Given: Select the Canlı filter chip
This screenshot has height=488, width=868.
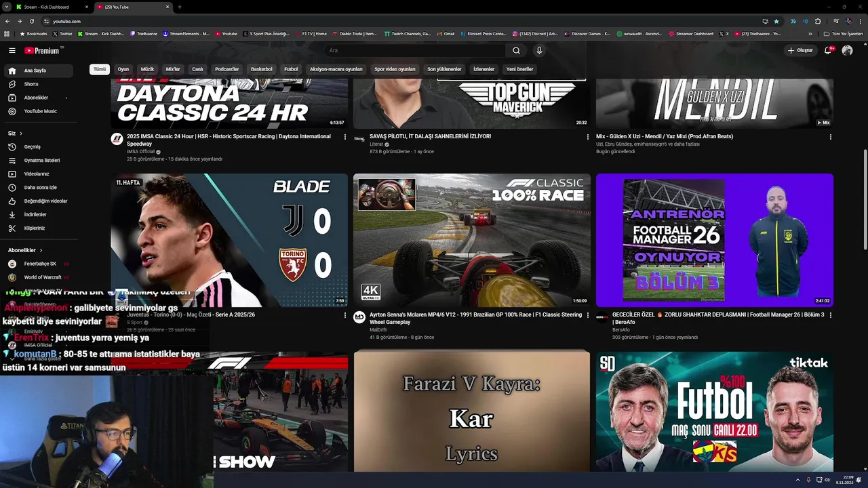Looking at the screenshot, I should pos(197,69).
